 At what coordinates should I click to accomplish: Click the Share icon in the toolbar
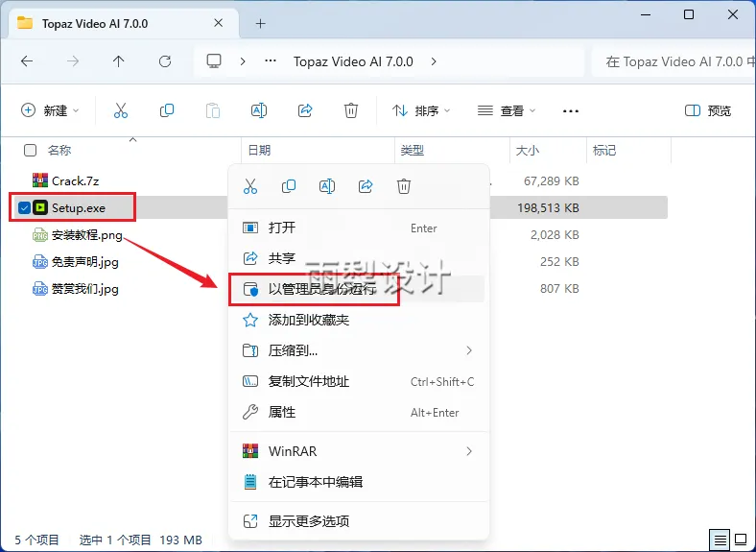[305, 111]
